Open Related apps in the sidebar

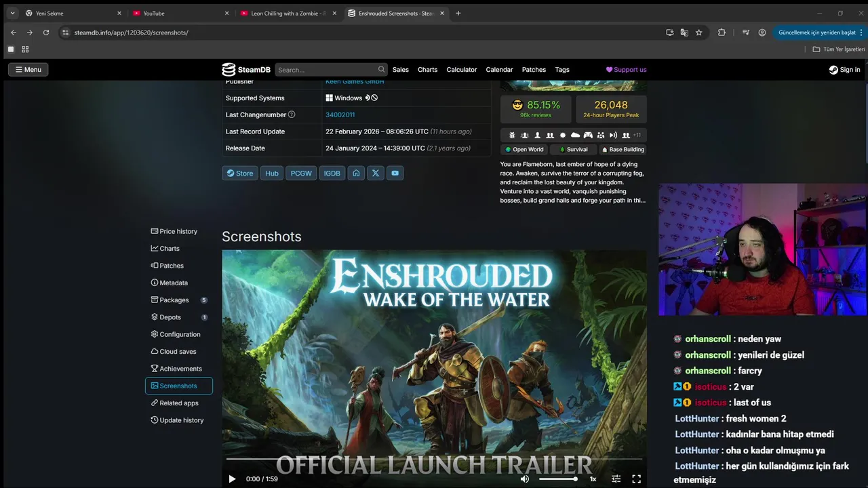point(178,403)
